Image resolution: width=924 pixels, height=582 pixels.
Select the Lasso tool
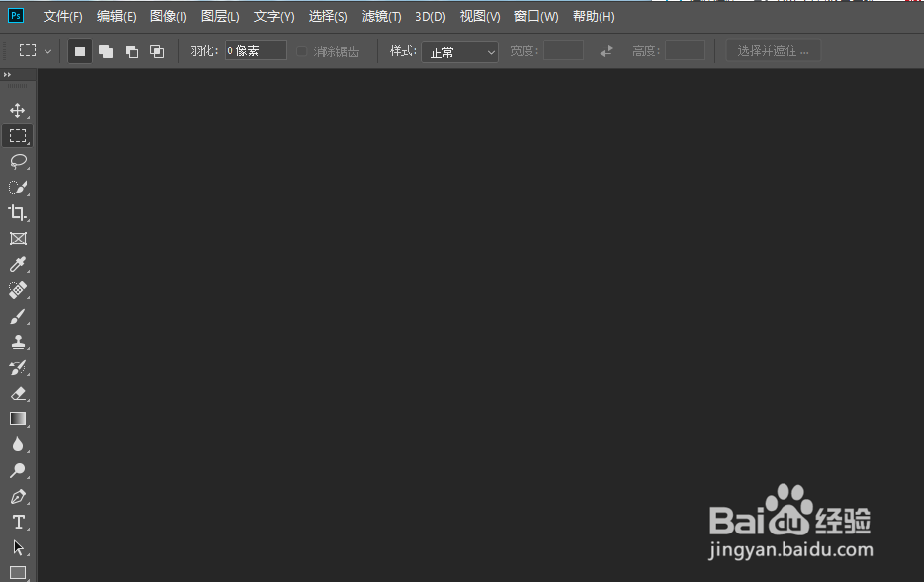18,161
